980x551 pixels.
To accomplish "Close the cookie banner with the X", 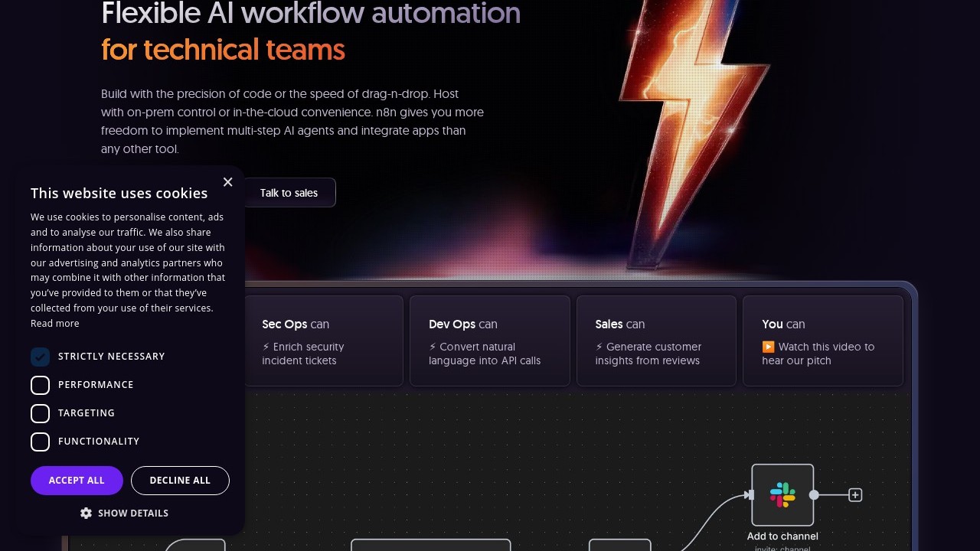I will (x=227, y=182).
